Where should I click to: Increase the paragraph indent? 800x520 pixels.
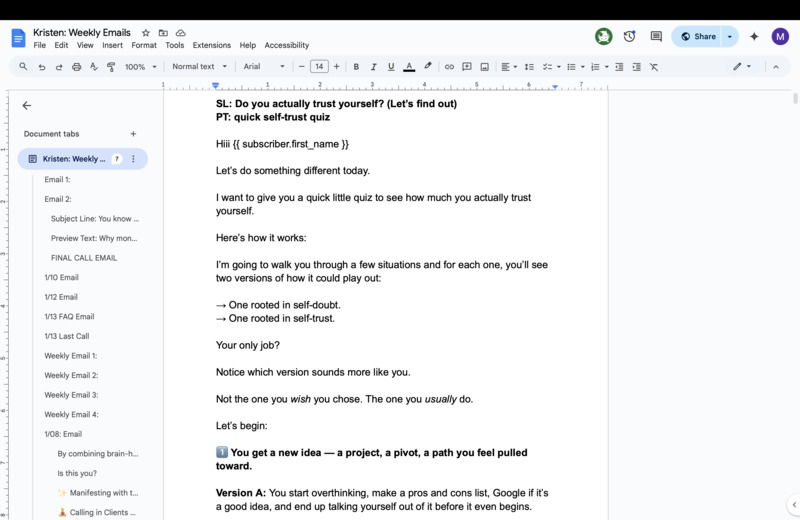(x=636, y=67)
